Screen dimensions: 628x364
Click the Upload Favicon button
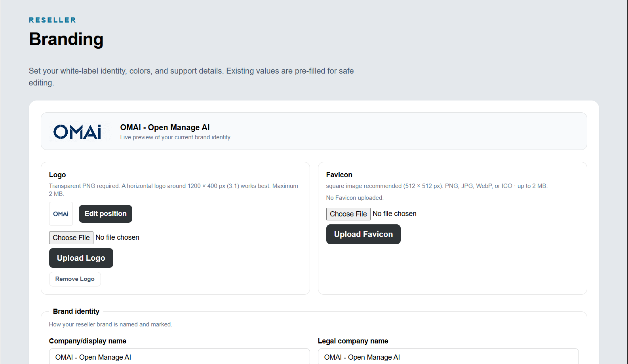(x=363, y=234)
